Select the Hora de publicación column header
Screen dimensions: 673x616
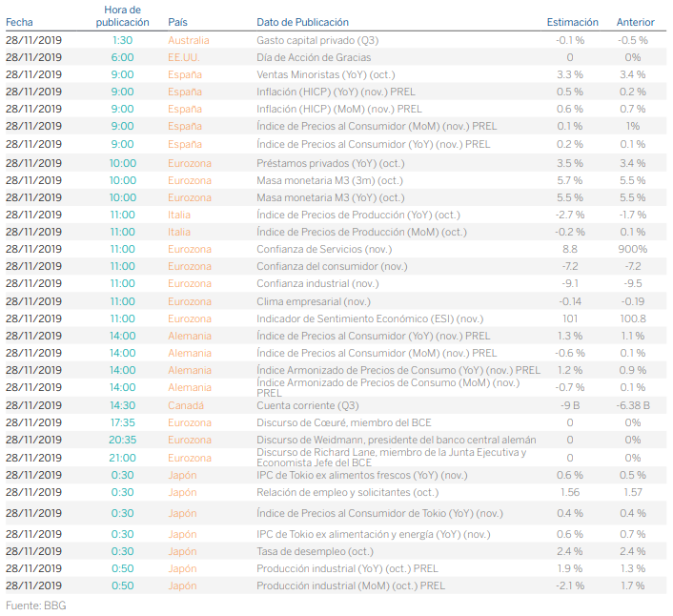(123, 15)
